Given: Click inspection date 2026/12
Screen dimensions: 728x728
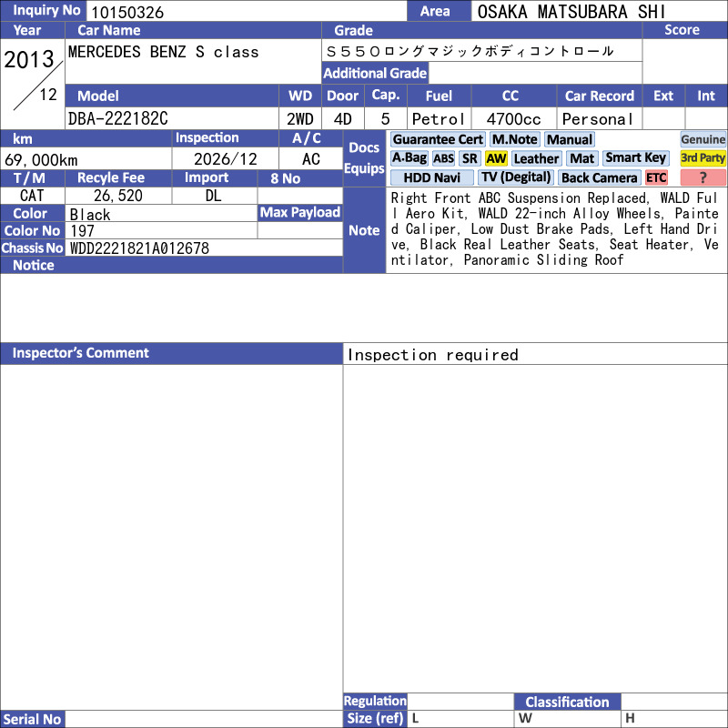Looking at the screenshot, I should [225, 159].
